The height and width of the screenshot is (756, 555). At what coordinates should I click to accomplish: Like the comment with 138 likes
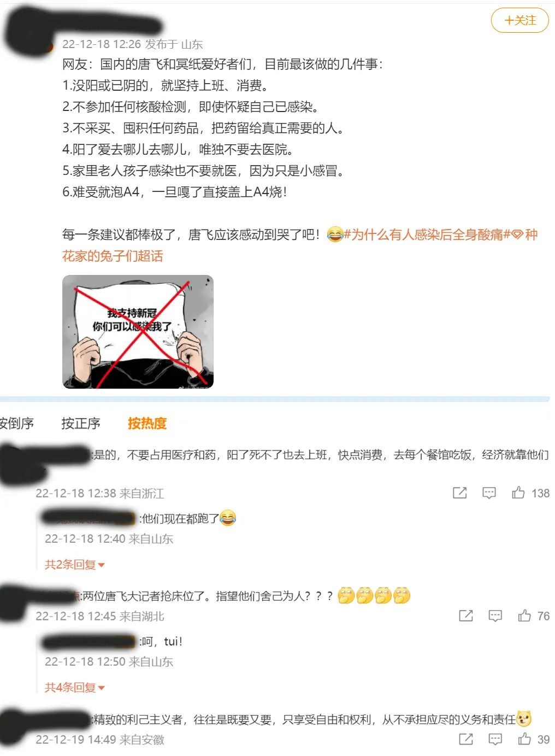click(x=518, y=493)
